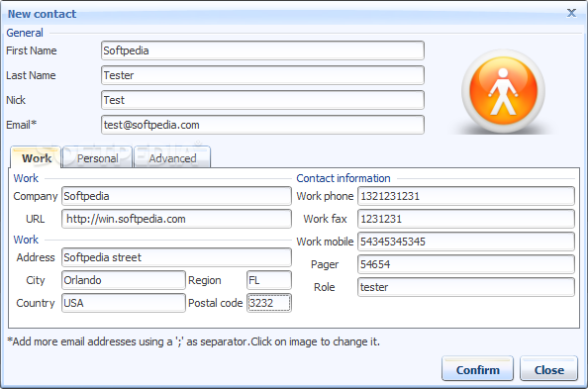The width and height of the screenshot is (588, 389).
Task: Edit the Email address field
Action: pyautogui.click(x=262, y=125)
